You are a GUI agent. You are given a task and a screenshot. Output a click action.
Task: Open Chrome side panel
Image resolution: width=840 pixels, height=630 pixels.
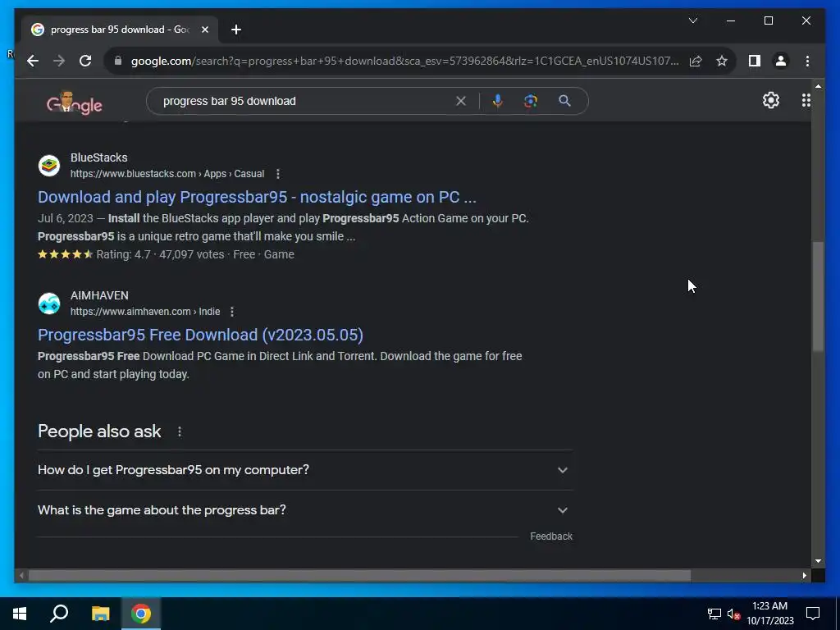(x=755, y=61)
